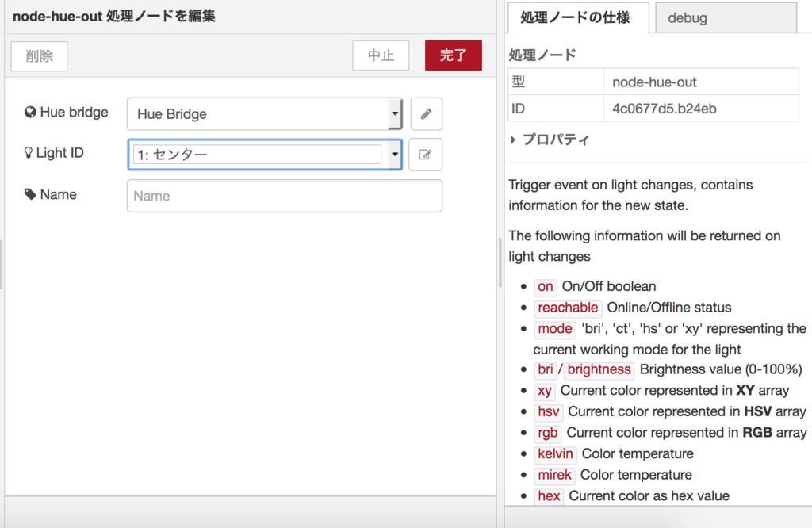Click the 'on' property tag
Image resolution: width=812 pixels, height=528 pixels.
pyautogui.click(x=546, y=286)
